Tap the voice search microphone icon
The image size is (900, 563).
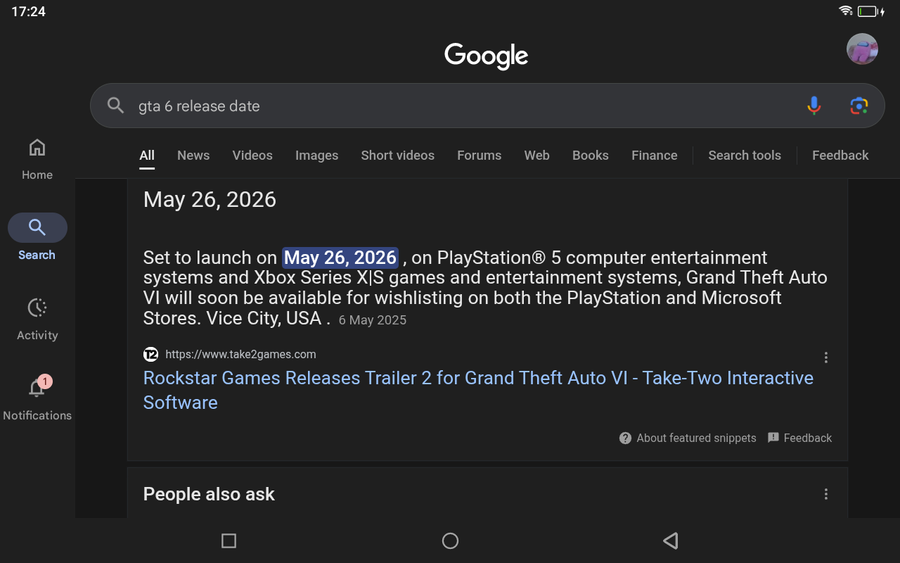[814, 106]
